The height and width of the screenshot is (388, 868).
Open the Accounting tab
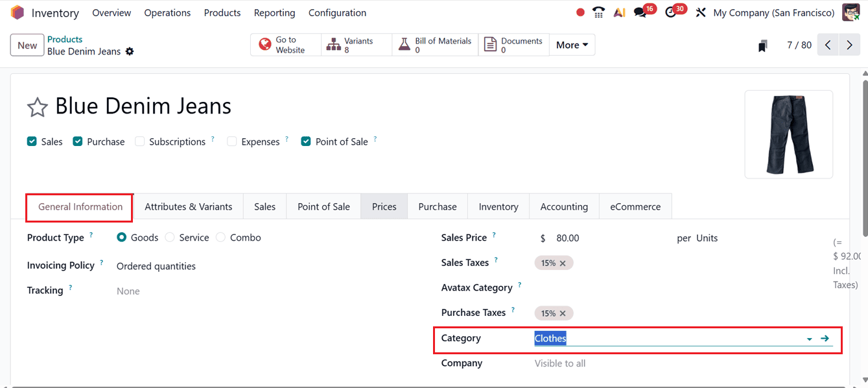click(564, 206)
